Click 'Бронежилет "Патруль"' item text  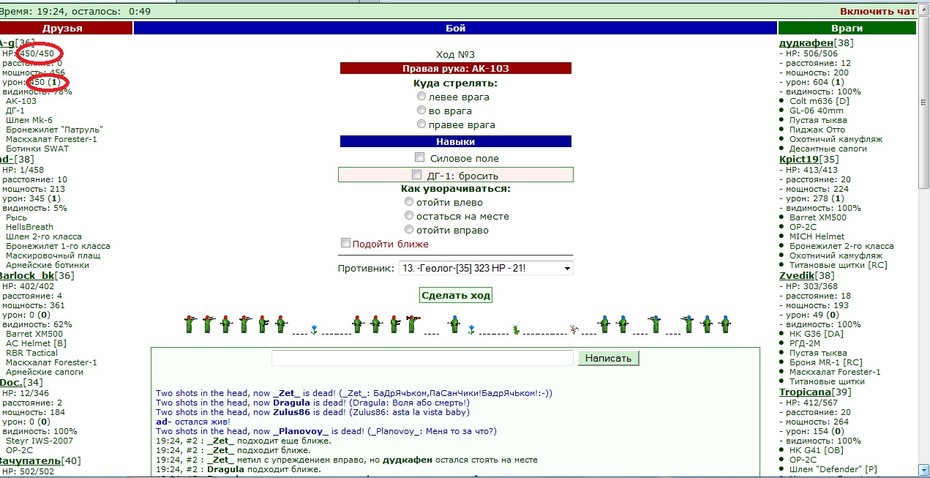pos(55,129)
